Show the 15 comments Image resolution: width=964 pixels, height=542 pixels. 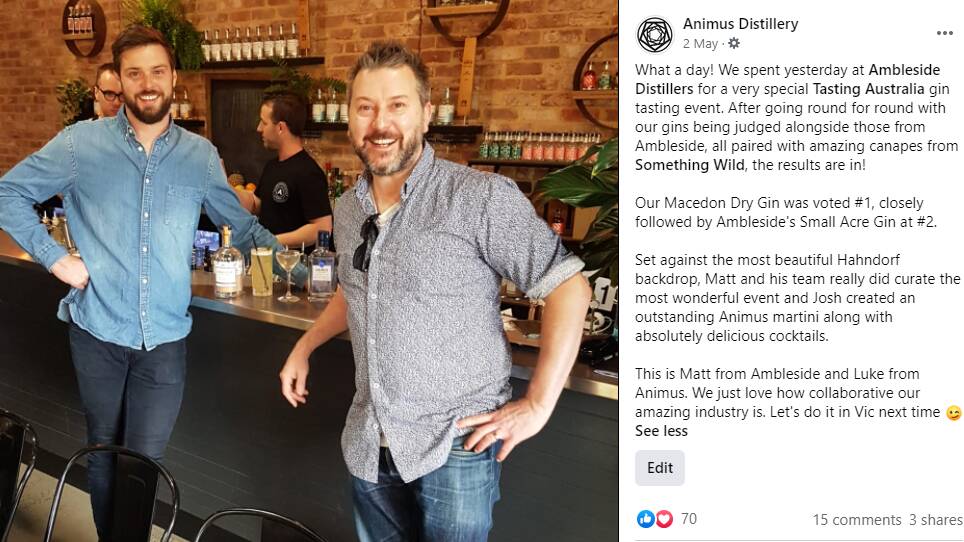tap(856, 520)
